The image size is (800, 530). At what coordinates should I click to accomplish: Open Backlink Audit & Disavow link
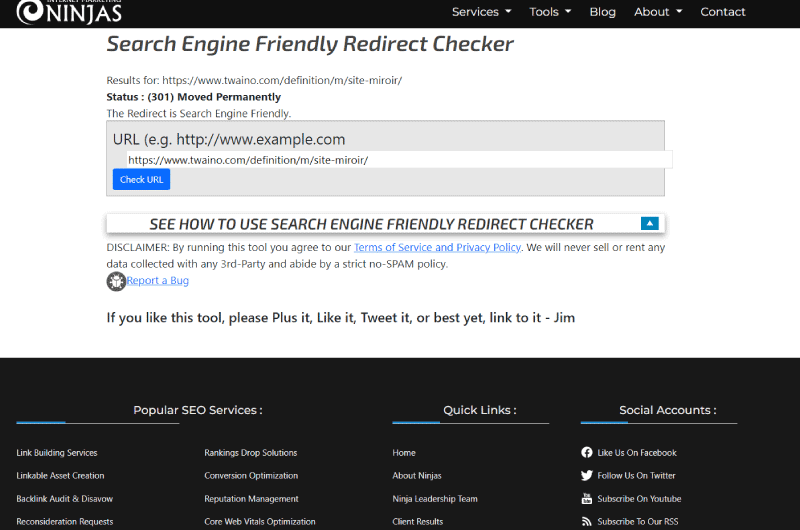[x=64, y=498]
